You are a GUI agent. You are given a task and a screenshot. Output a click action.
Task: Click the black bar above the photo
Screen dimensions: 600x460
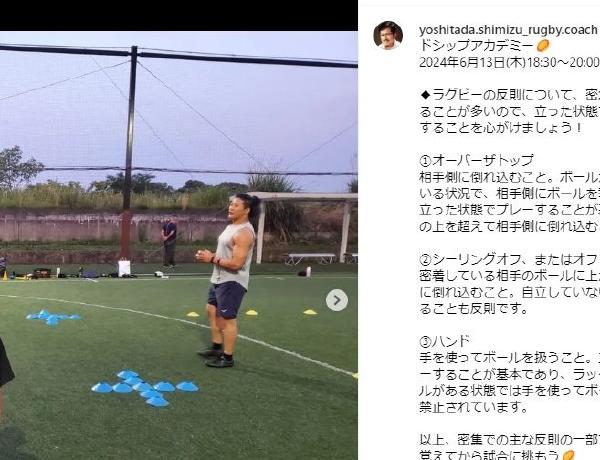pos(179,15)
